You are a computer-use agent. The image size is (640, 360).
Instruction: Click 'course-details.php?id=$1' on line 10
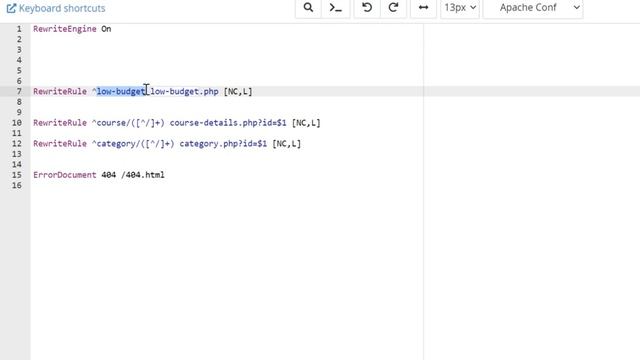pos(228,123)
